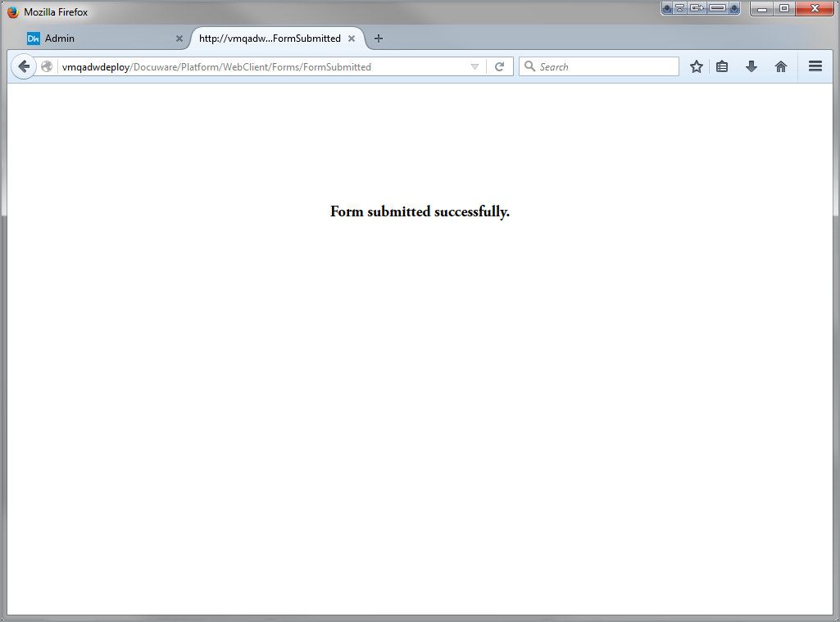
Task: Reload the current page
Action: coord(499,67)
